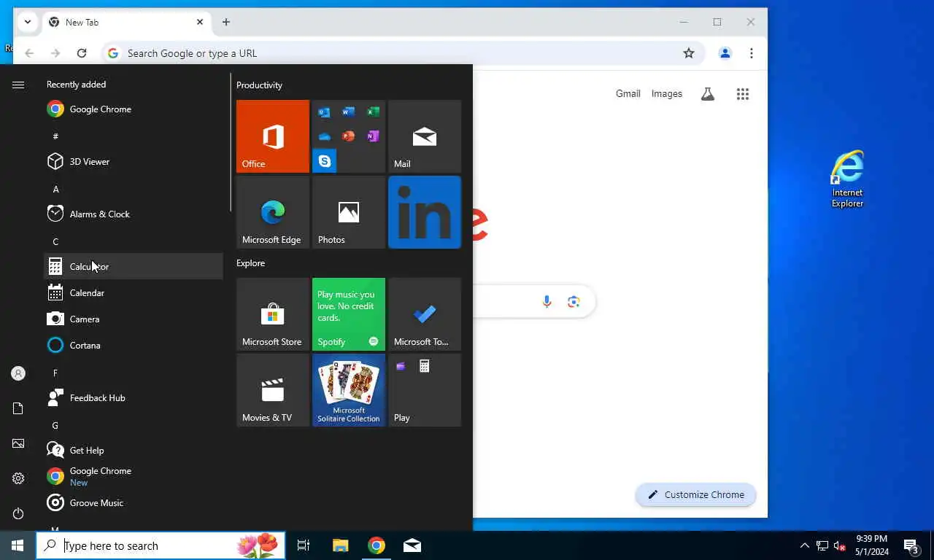Open Documents from the Start sidebar

pos(18,408)
